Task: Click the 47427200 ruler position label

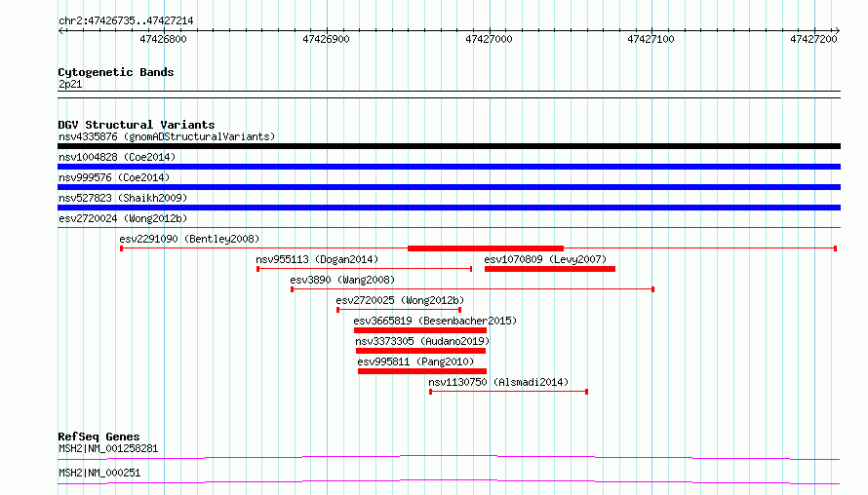Action: point(813,39)
